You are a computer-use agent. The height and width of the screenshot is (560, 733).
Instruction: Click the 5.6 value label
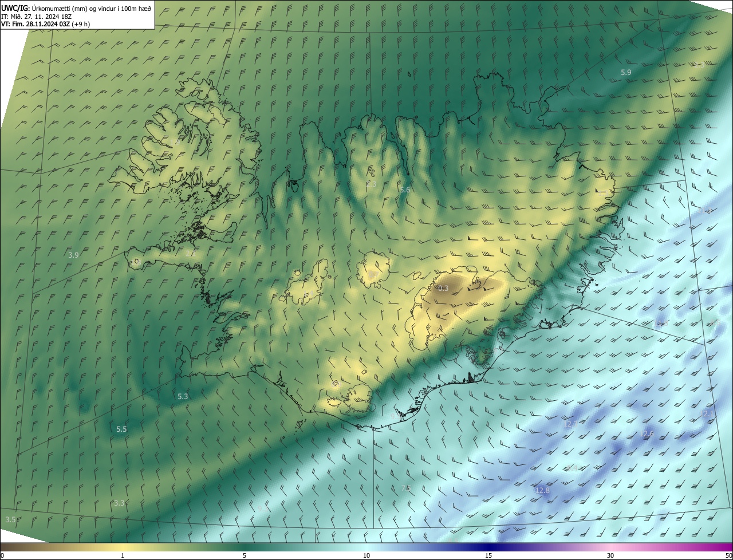(x=405, y=190)
